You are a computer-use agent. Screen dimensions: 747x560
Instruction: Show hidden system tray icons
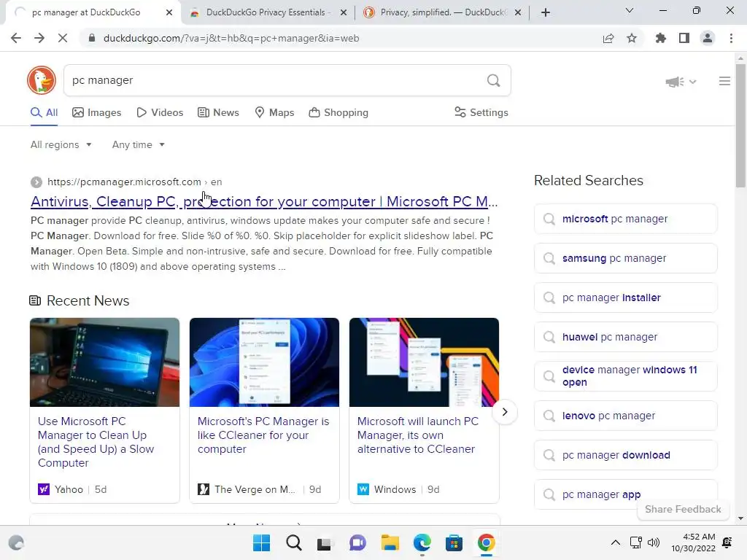616,542
